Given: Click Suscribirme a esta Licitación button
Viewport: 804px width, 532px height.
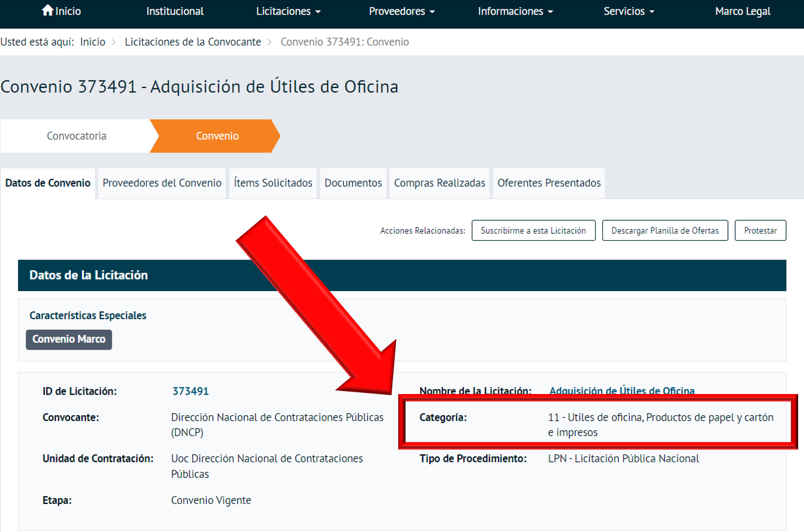Looking at the screenshot, I should pyautogui.click(x=533, y=230).
